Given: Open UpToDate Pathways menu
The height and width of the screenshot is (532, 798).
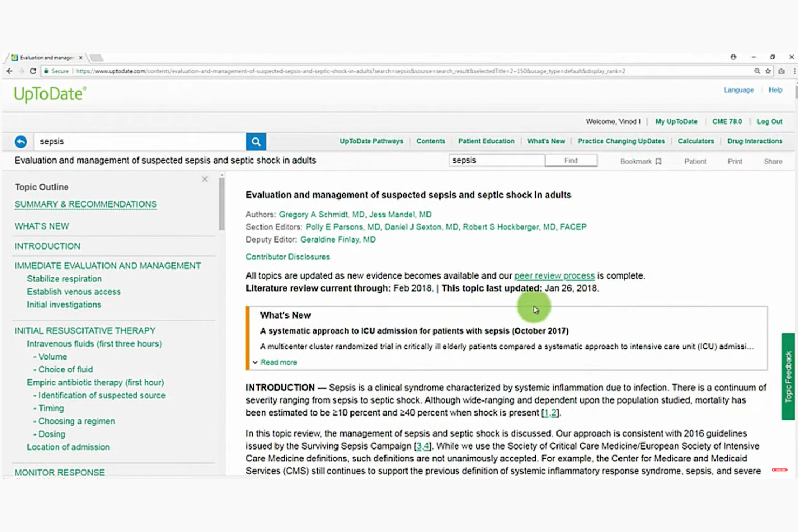Looking at the screenshot, I should pyautogui.click(x=372, y=141).
